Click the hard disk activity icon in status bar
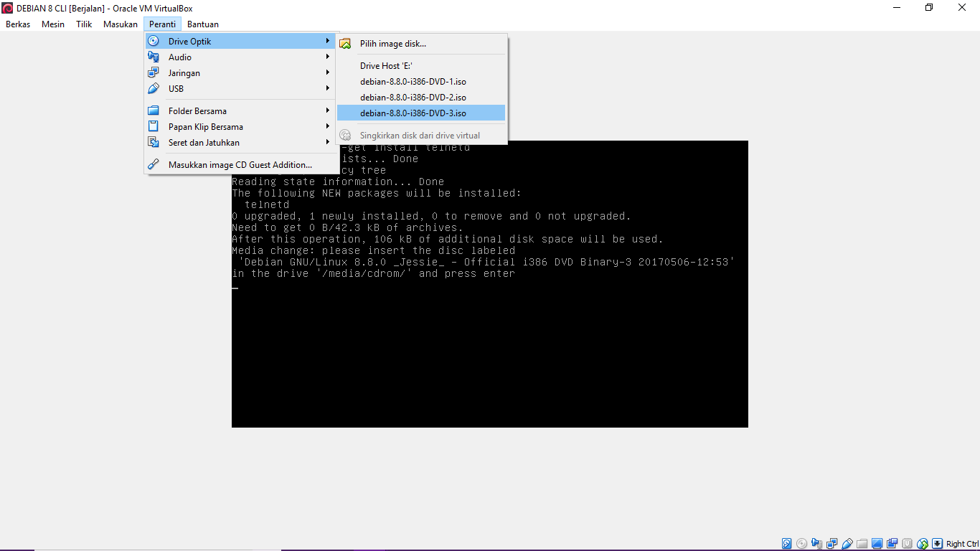 click(786, 543)
